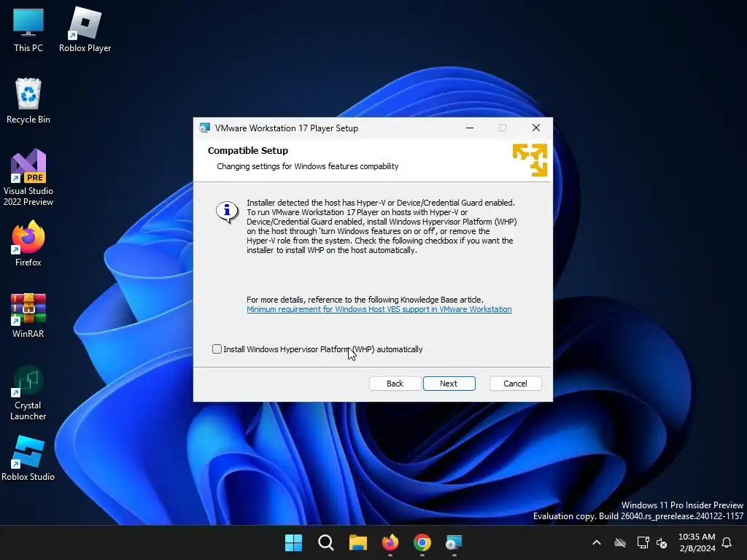Open WinRAR desktop shortcut
Image resolution: width=747 pixels, height=560 pixels.
pyautogui.click(x=28, y=315)
